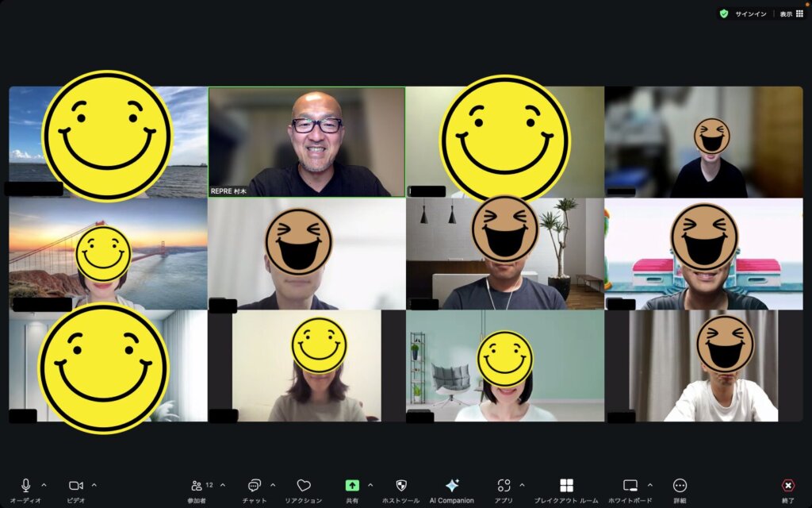Image resolution: width=812 pixels, height=508 pixels.
Task: Expand the chat options arrow beside チャット
Action: (273, 485)
